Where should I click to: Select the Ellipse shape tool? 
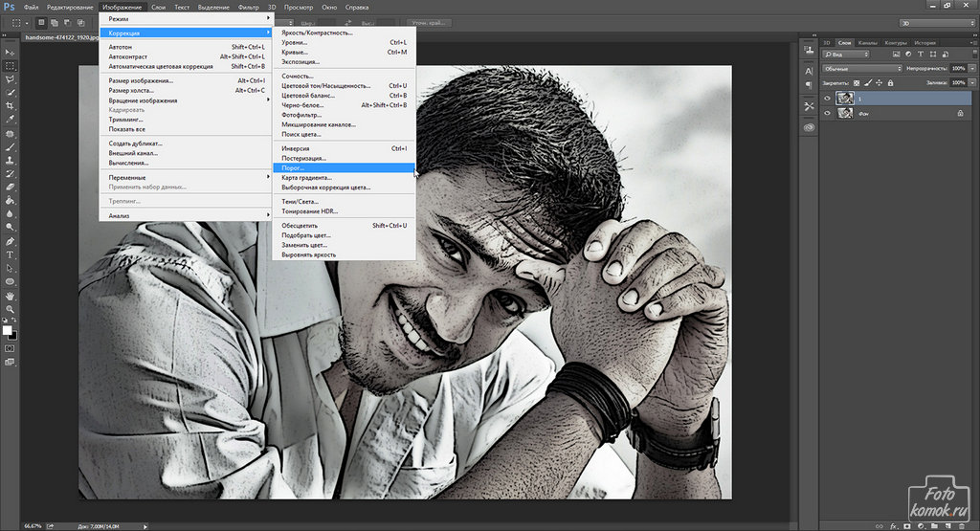coord(10,281)
